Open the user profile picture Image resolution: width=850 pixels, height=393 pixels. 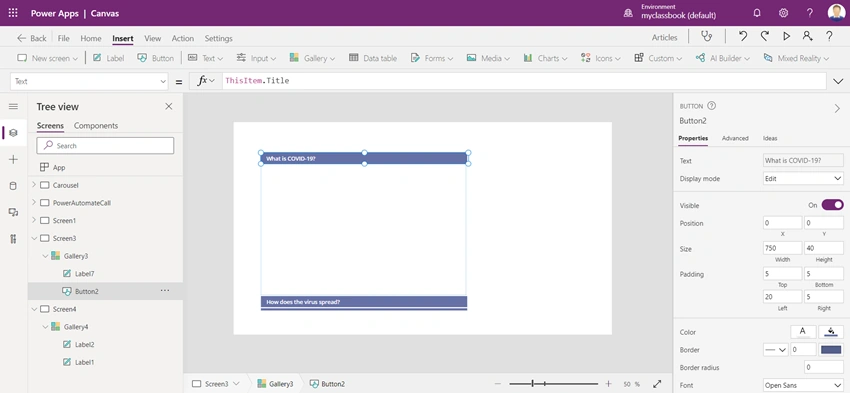(x=836, y=13)
